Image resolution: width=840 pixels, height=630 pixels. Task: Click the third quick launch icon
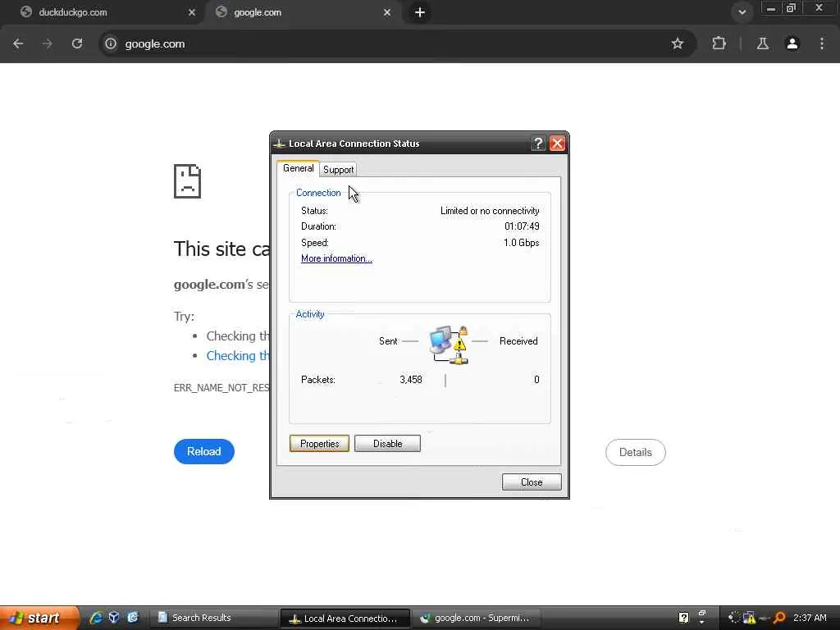pyautogui.click(x=132, y=618)
